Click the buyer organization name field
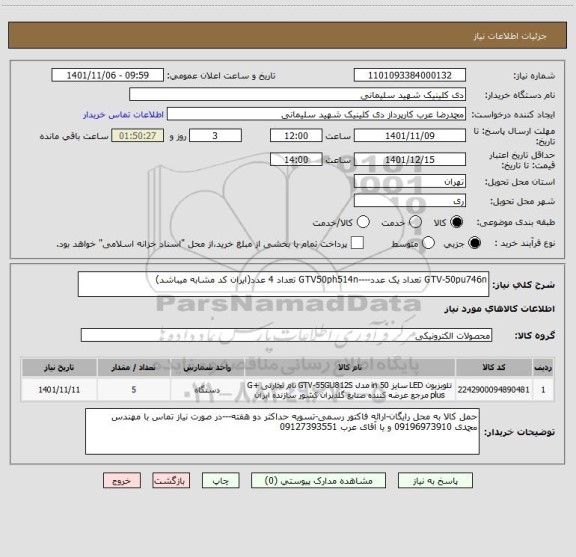Image resolution: width=576 pixels, height=557 pixels. (298, 95)
